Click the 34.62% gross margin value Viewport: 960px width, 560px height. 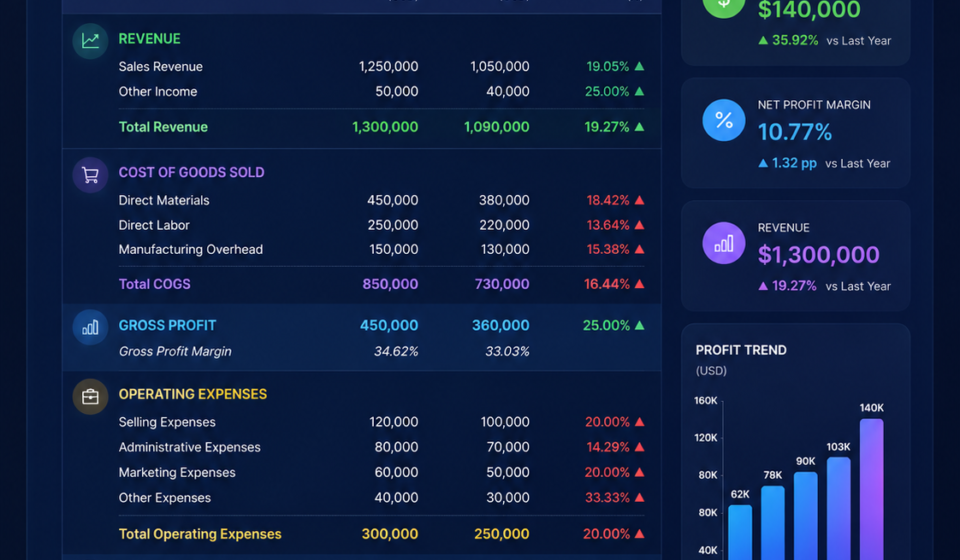[x=396, y=351]
